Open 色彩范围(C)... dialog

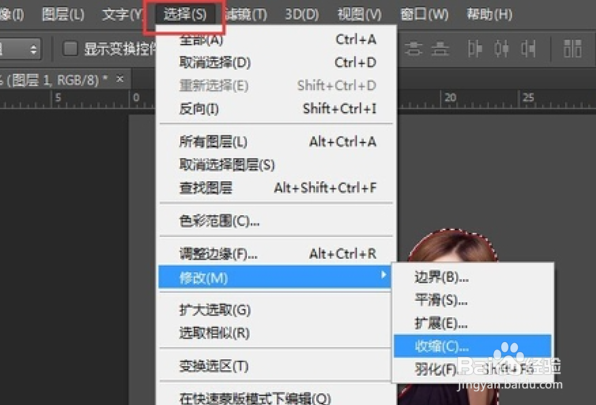pyautogui.click(x=276, y=221)
